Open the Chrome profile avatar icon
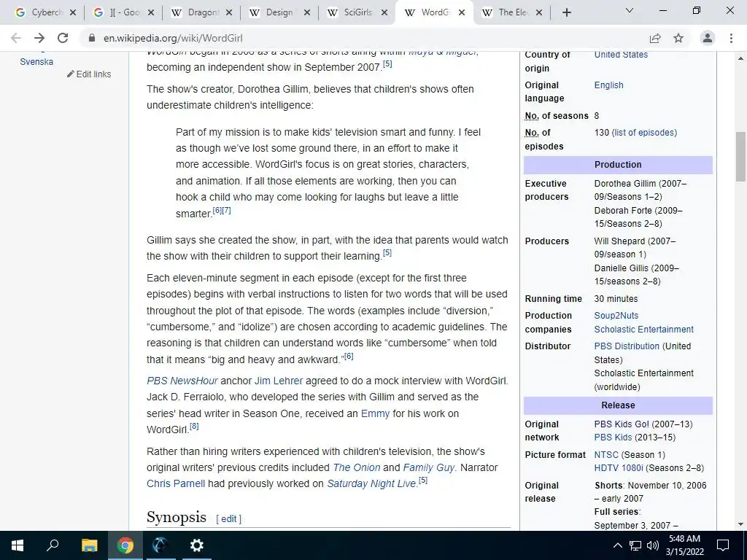This screenshot has width=747, height=560. click(708, 38)
